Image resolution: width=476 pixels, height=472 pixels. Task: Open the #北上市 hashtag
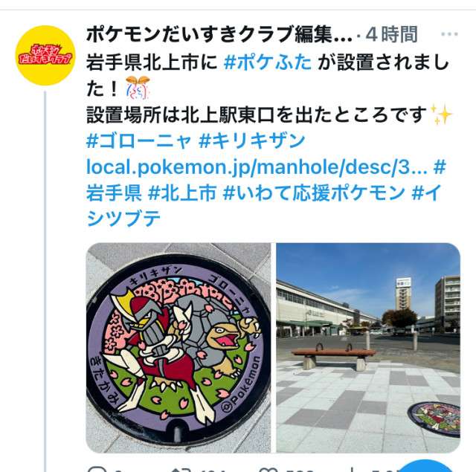click(x=182, y=193)
